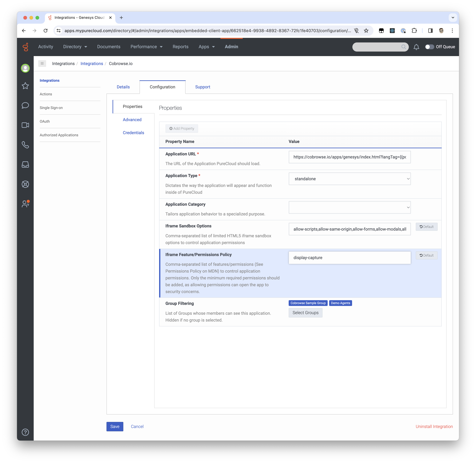Viewport: 476px width, 463px height.
Task: Open the phone calls sidebar icon
Action: coord(25,145)
